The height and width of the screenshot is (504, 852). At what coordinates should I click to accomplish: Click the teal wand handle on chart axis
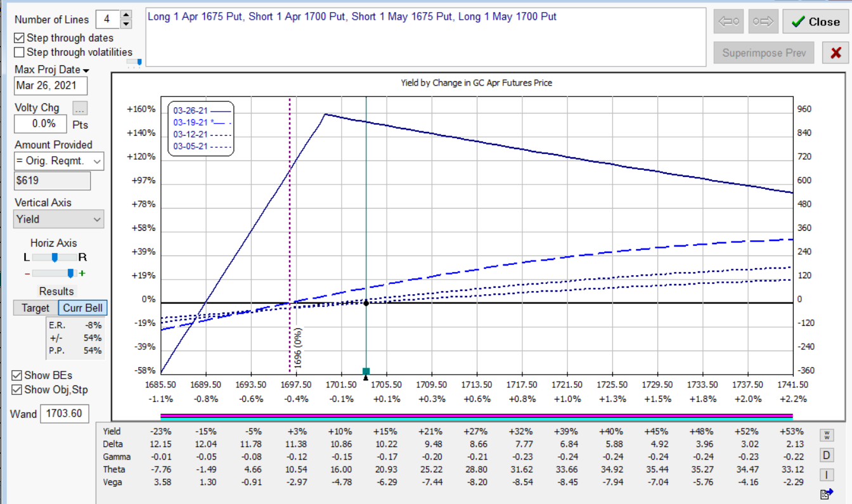tap(366, 372)
